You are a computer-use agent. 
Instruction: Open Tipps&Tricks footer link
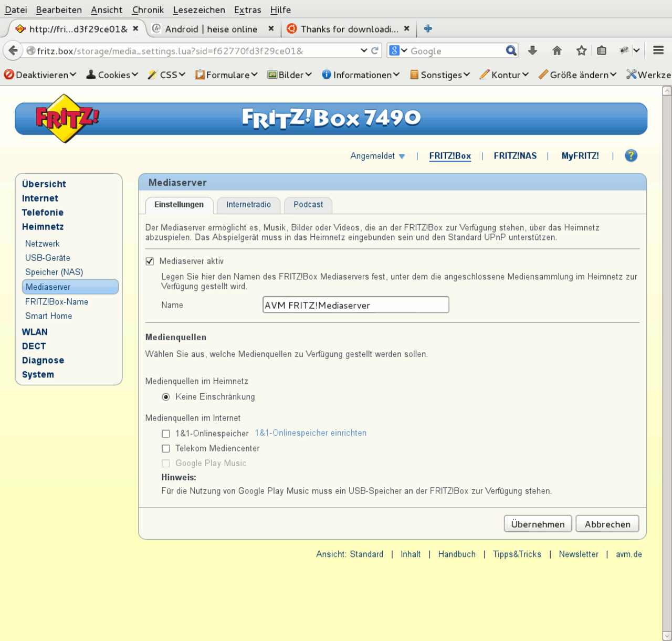517,554
